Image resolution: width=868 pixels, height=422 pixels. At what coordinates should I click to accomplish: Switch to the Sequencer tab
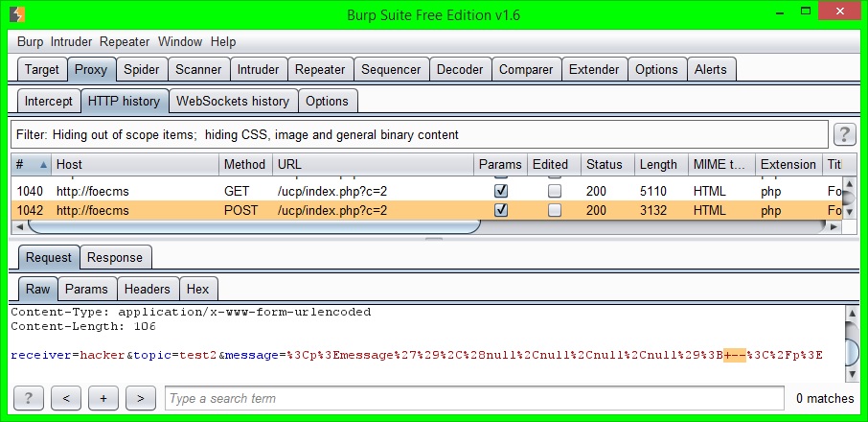pyautogui.click(x=391, y=70)
